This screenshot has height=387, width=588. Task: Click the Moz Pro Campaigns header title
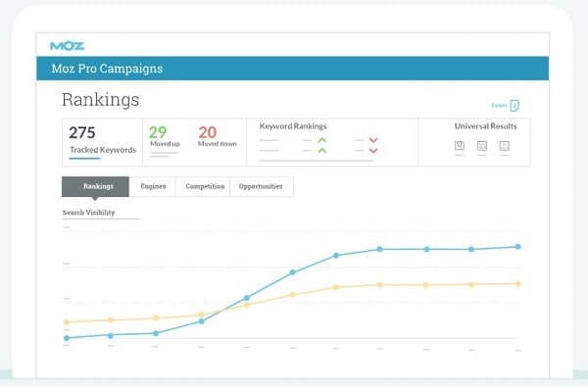(107, 69)
